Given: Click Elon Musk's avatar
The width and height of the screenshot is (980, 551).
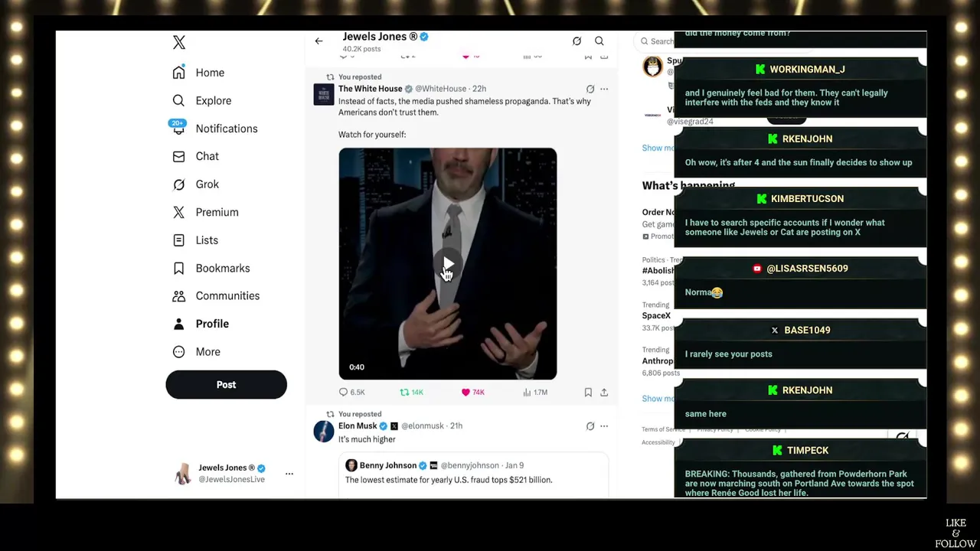Looking at the screenshot, I should coord(324,432).
